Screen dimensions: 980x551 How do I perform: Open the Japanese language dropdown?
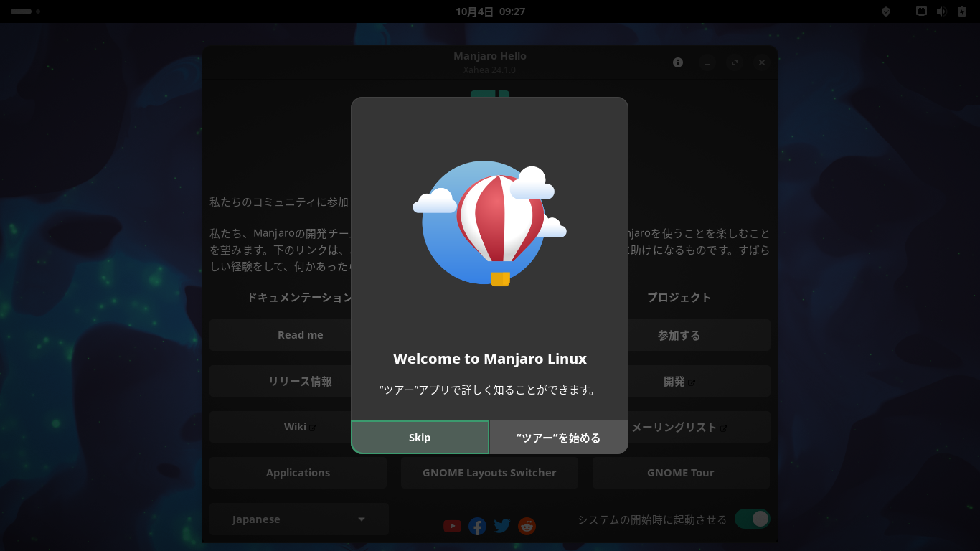(x=299, y=519)
